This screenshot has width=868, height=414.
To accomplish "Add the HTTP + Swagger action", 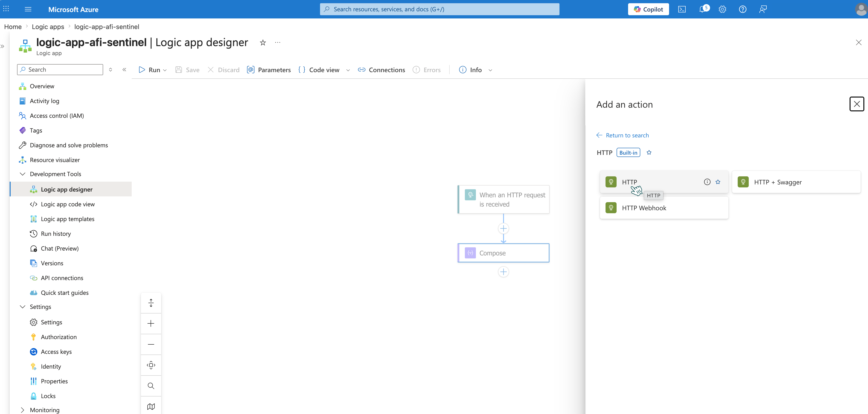I will click(796, 182).
